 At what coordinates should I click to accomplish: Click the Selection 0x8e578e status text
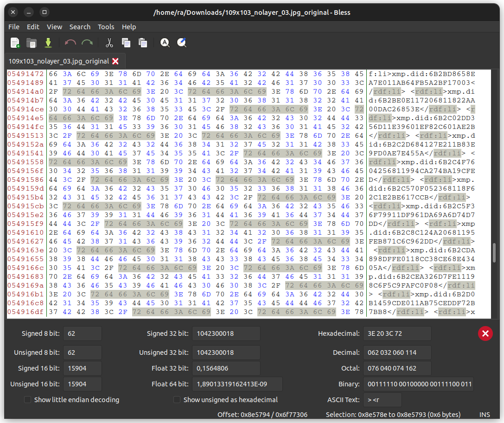click(x=393, y=414)
